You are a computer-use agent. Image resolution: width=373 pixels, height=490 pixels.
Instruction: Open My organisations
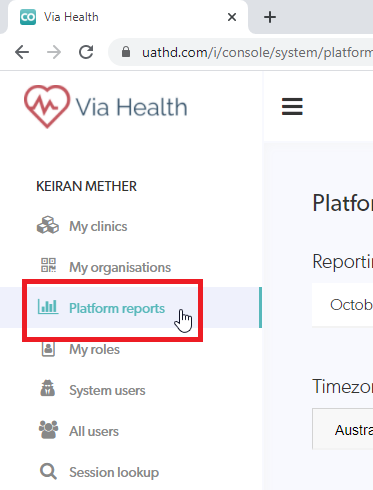click(120, 267)
